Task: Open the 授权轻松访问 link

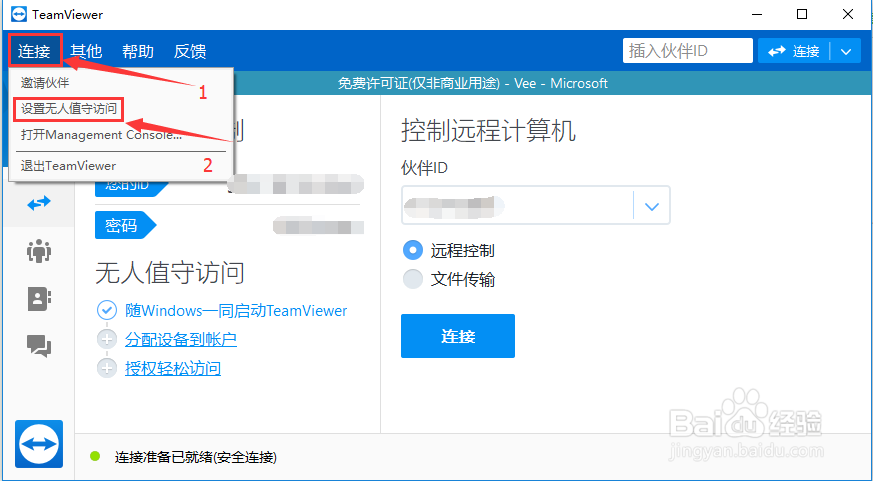Action: (173, 368)
